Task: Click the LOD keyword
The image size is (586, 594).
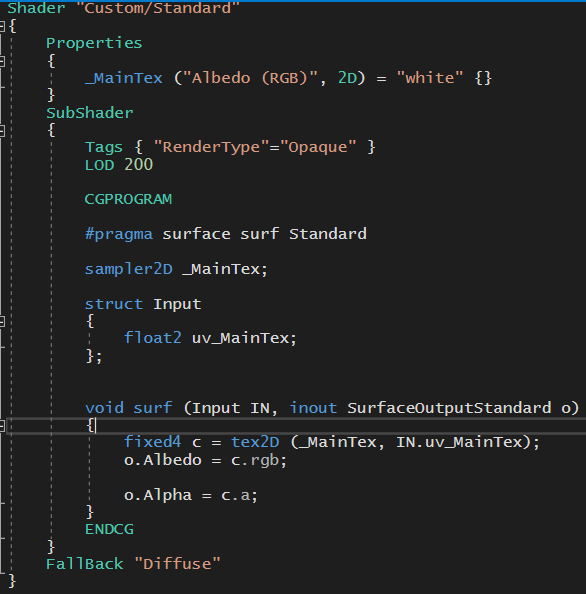Action: pos(99,165)
